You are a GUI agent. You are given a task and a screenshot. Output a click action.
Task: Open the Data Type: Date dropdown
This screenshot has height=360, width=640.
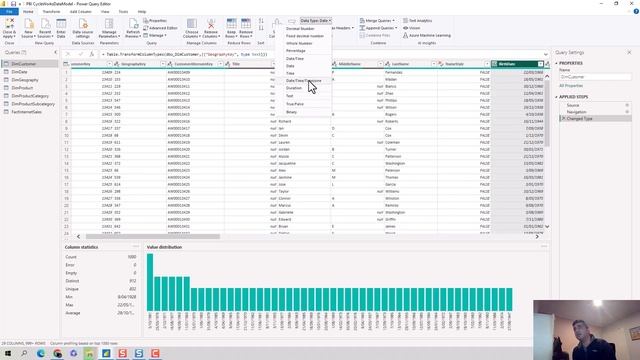[316, 20]
